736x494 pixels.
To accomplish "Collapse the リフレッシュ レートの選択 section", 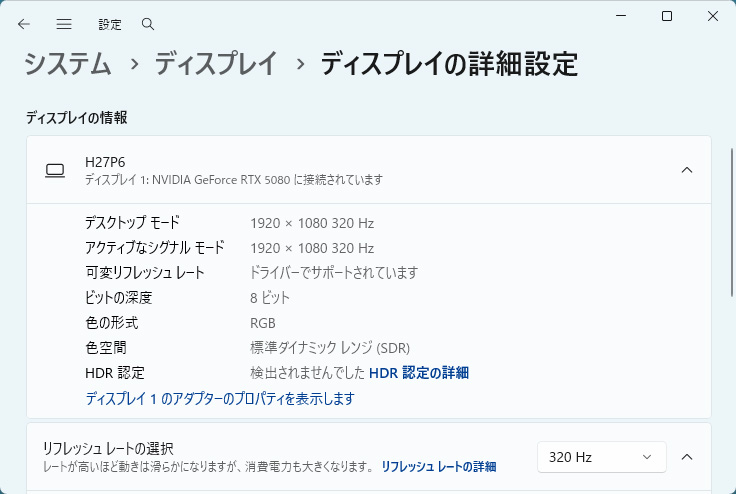I will (687, 457).
